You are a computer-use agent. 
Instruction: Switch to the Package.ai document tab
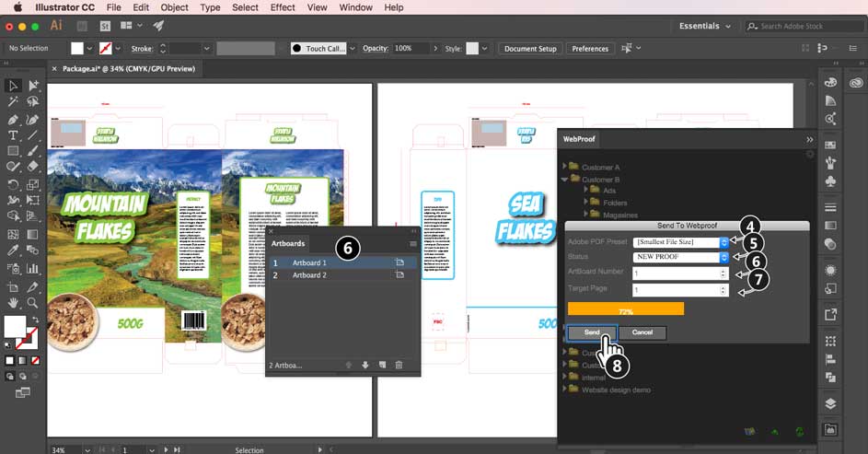(129, 68)
